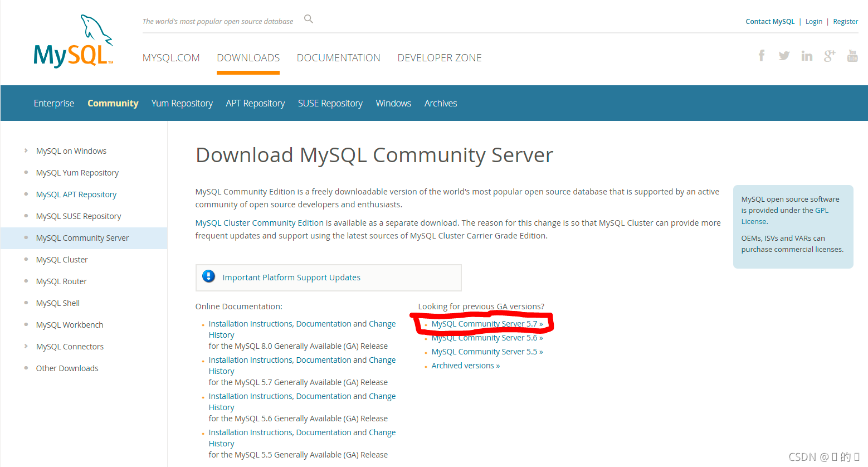This screenshot has height=467, width=868.
Task: Go to MYSQL.COM top navigation
Action: pos(171,58)
